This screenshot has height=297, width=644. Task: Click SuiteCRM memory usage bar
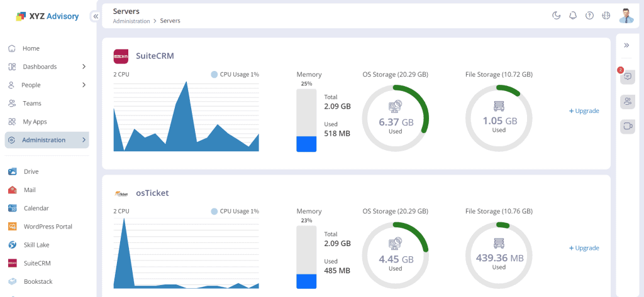tap(306, 120)
